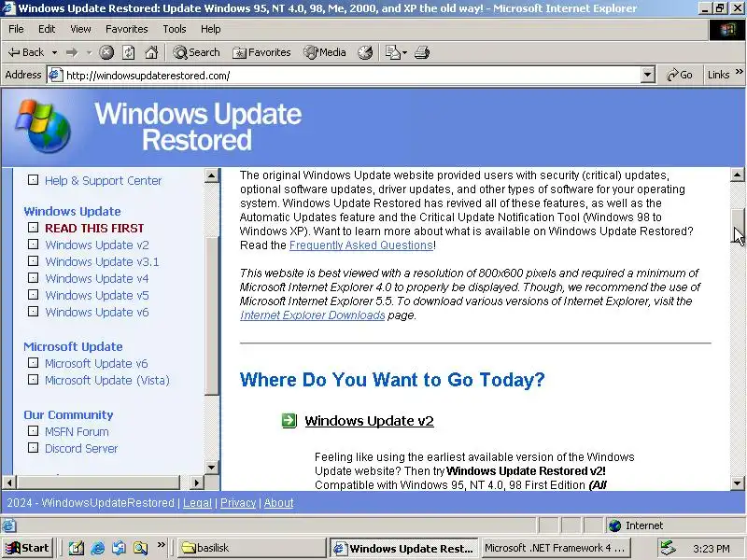747x560 pixels.
Task: Click the Forward arrow toolbar button
Action: click(72, 52)
